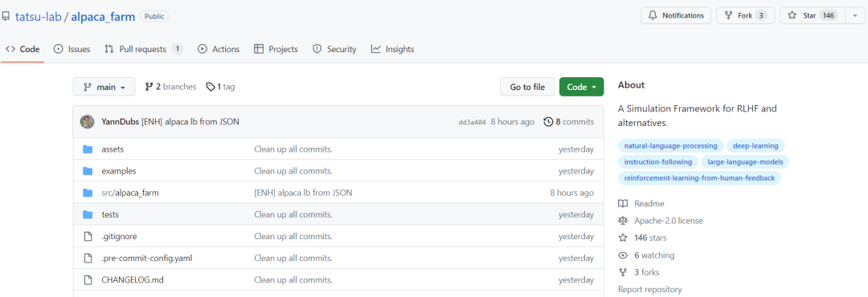Click the fork icon beside 3 forks

[x=623, y=272]
